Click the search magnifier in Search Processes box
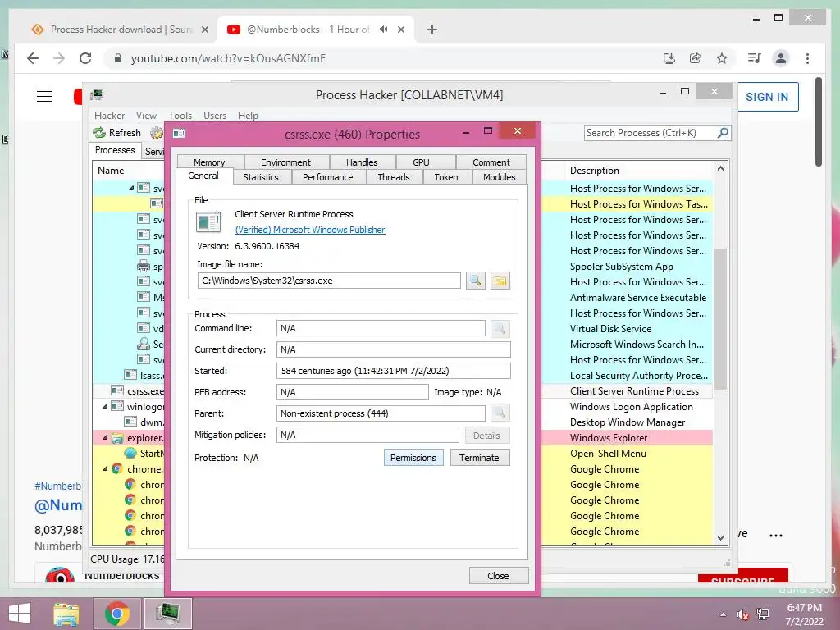Viewport: 840px width, 630px height. pos(723,132)
